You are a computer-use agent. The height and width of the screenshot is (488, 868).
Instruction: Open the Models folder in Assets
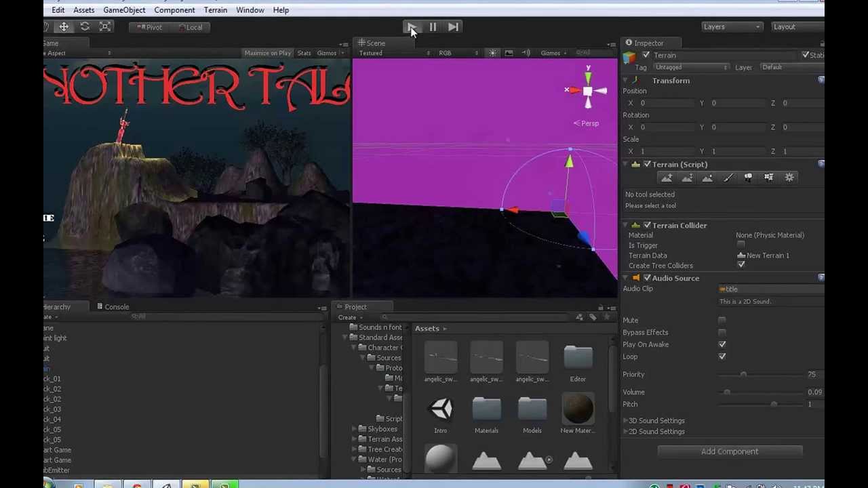(x=532, y=413)
